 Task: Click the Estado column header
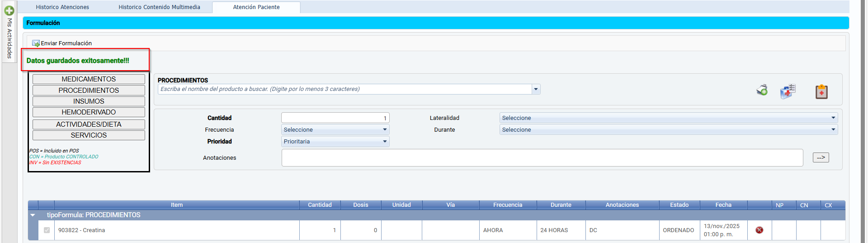point(679,205)
